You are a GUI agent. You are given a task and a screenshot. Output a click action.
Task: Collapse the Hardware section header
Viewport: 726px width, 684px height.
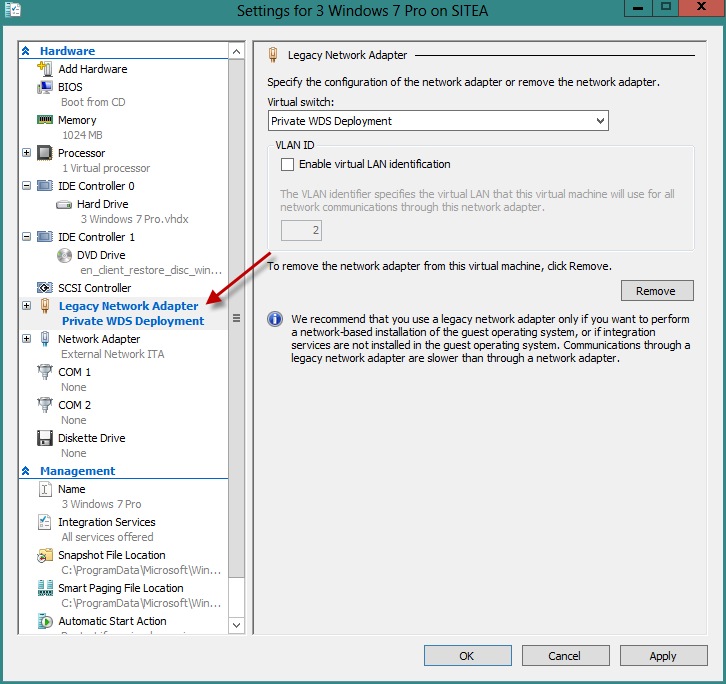pos(26,51)
